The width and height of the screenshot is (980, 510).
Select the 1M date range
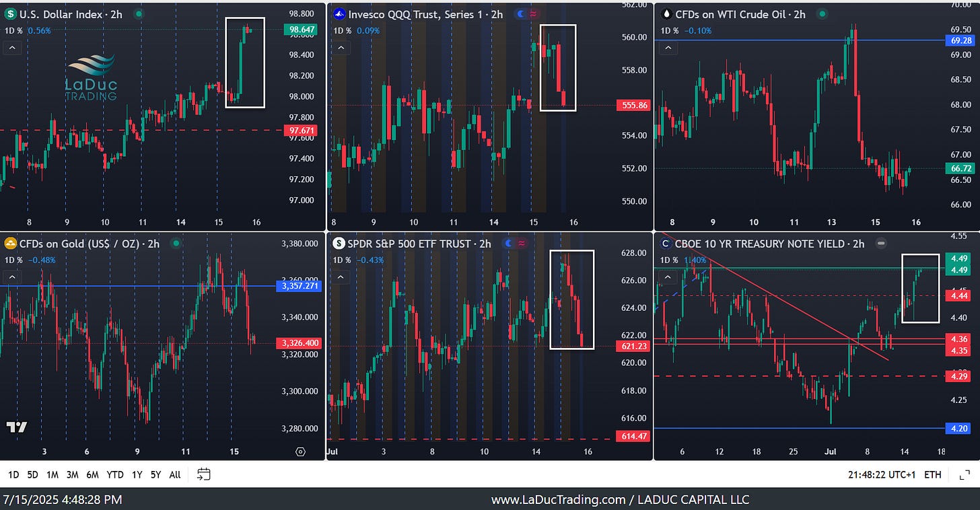(52, 474)
